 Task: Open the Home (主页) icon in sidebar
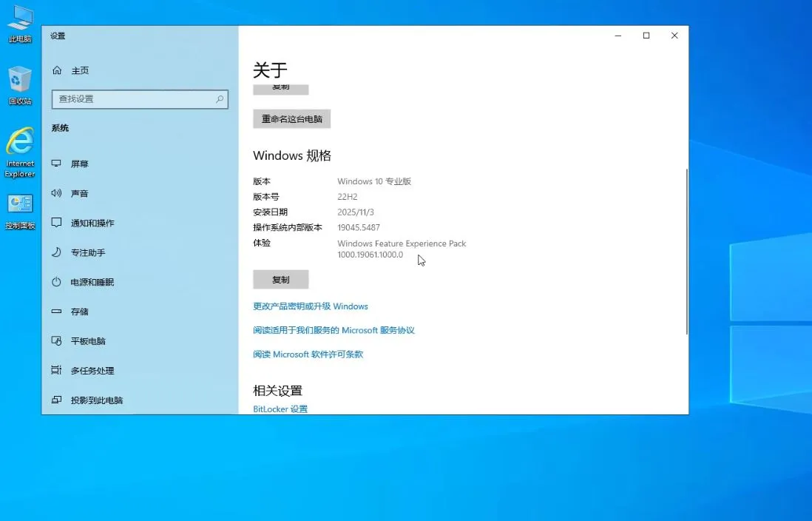pyautogui.click(x=57, y=70)
